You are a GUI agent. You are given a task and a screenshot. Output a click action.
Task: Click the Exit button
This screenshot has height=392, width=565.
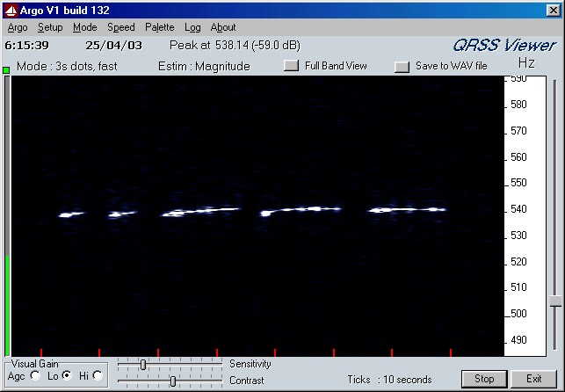[x=534, y=379]
